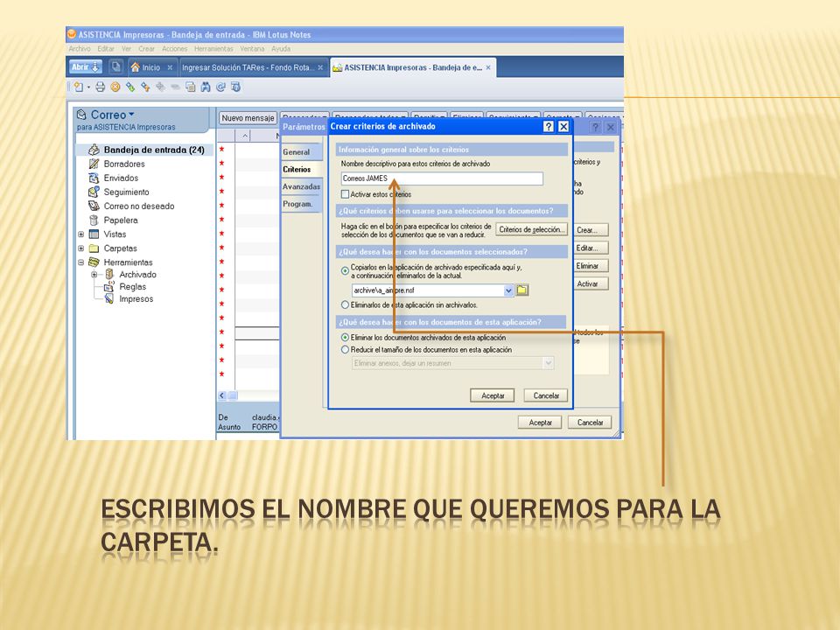
Task: Open the archive\a_aimpre.nsf dropdown
Action: [508, 290]
